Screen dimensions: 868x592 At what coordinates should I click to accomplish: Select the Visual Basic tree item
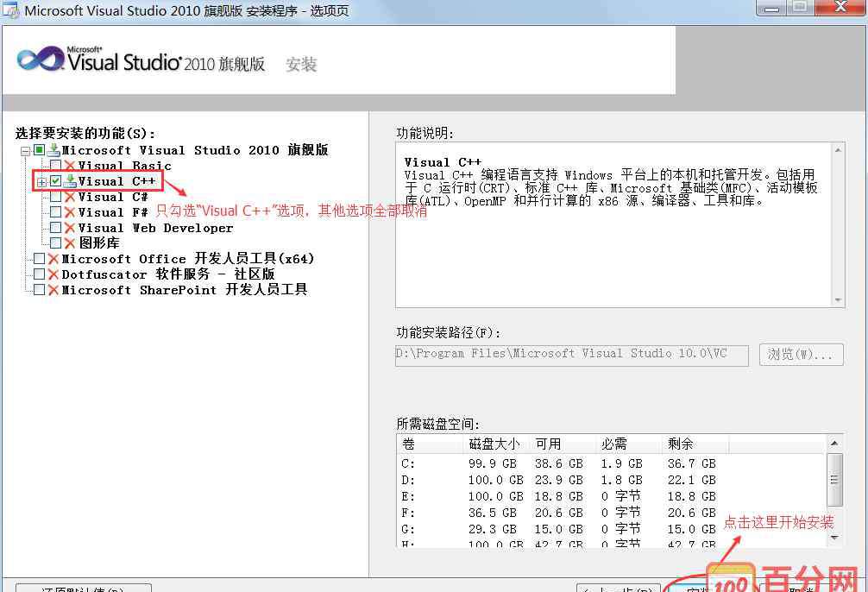[124, 166]
